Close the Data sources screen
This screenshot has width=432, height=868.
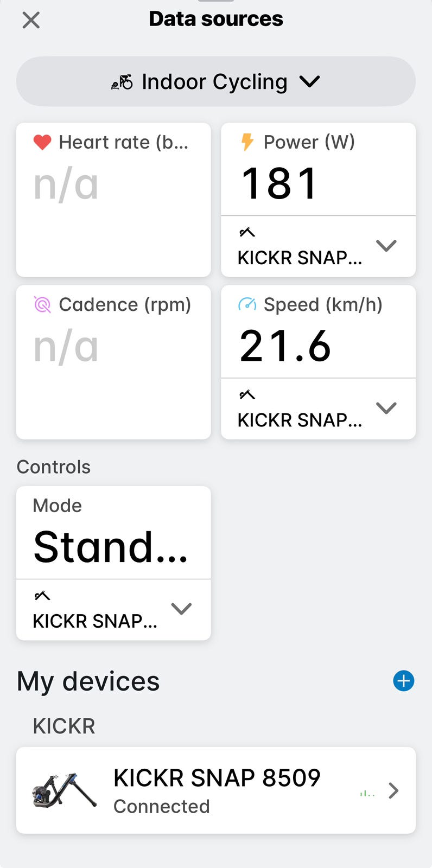[31, 21]
